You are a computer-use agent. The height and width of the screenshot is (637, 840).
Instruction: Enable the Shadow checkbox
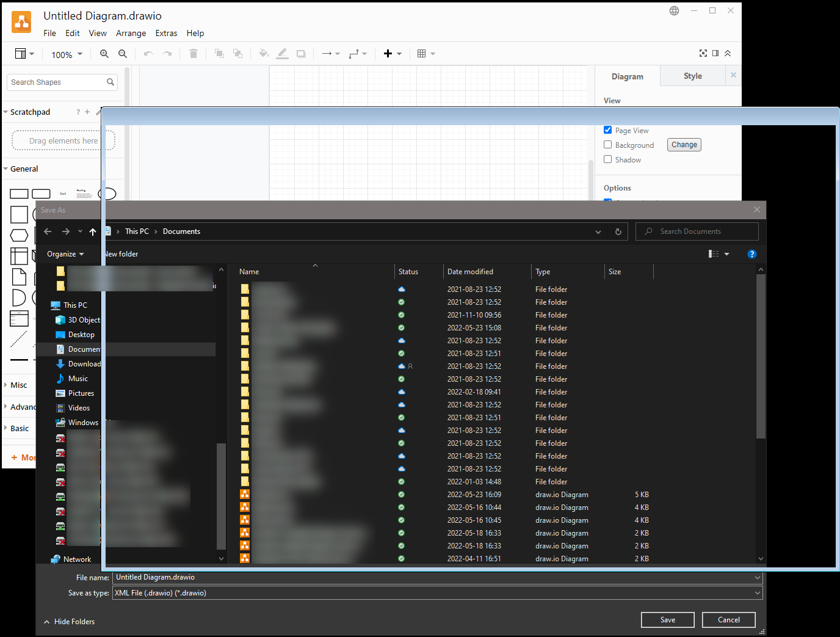point(607,159)
